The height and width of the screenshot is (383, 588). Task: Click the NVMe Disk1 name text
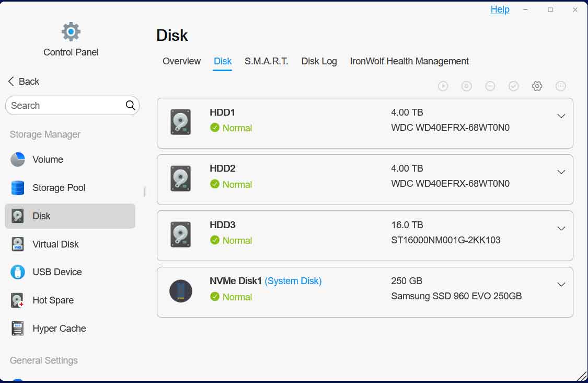(x=235, y=281)
